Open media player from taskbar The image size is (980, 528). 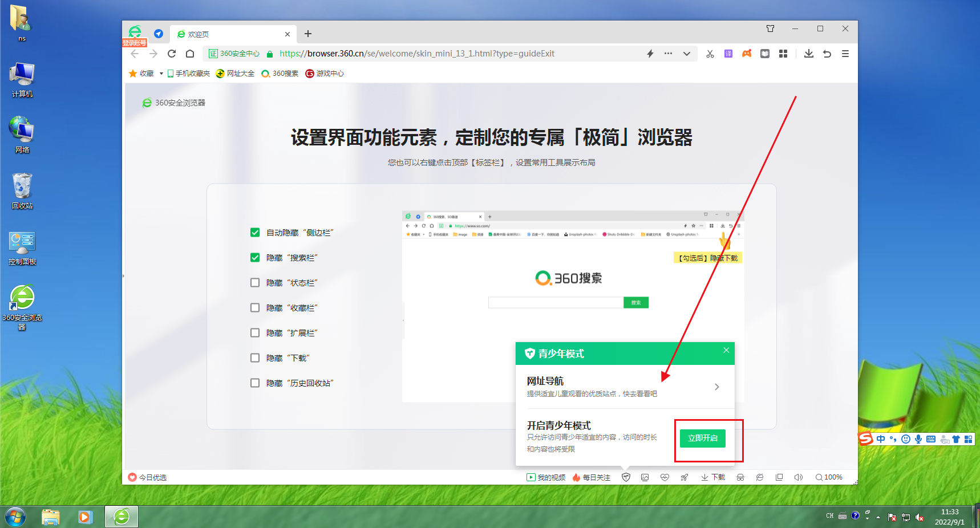(x=86, y=517)
